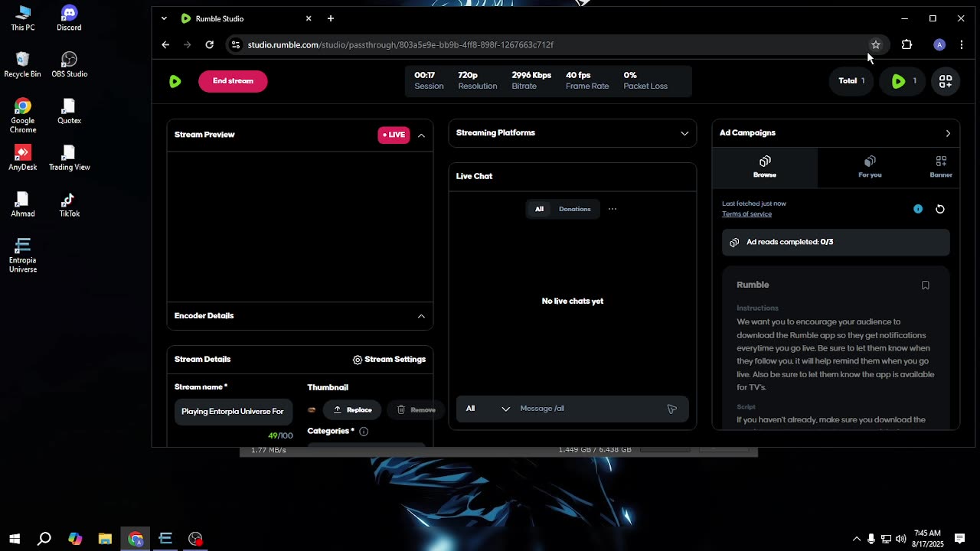This screenshot has width=980, height=551.
Task: Show hidden system tray icons
Action: 856,539
